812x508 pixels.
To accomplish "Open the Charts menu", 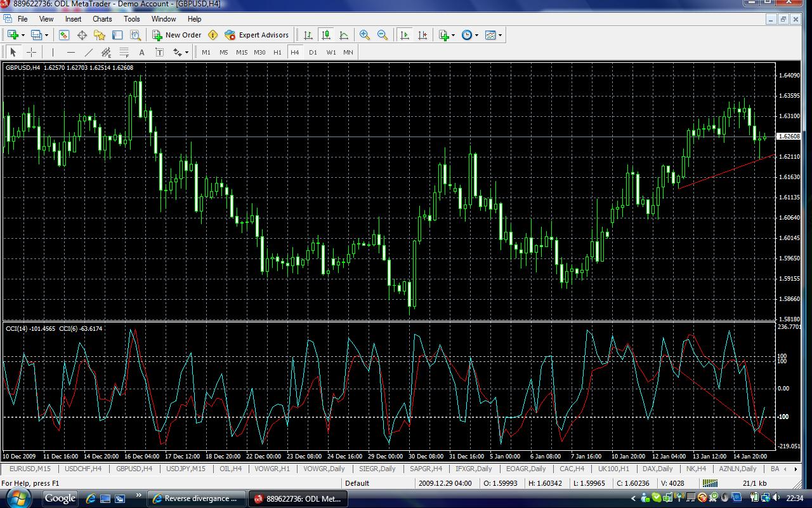I will click(102, 19).
